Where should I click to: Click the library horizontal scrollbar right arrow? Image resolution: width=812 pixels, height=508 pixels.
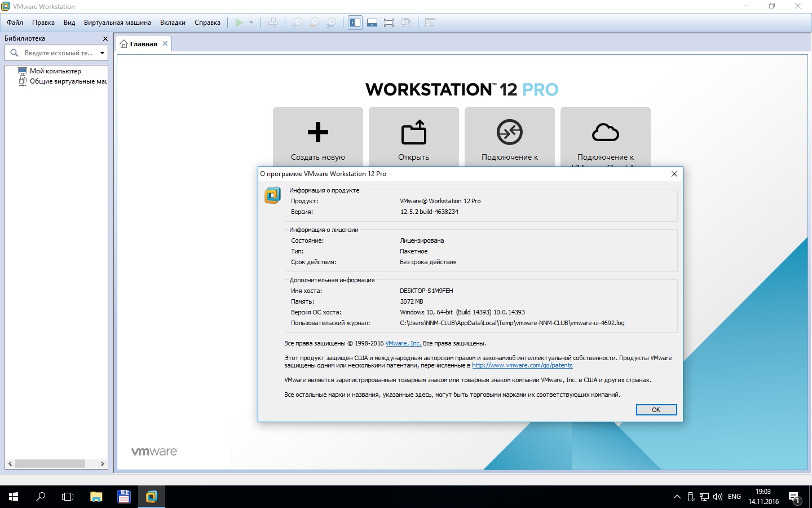102,463
